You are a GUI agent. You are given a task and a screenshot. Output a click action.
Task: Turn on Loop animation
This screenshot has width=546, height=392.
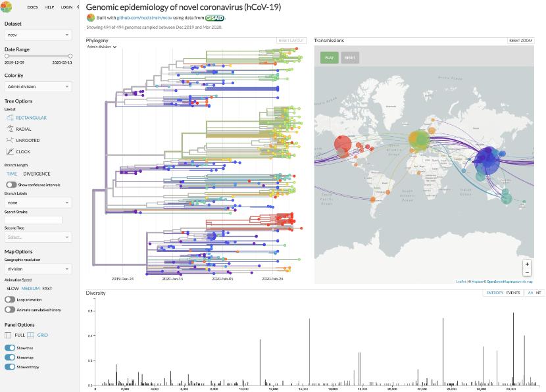click(x=10, y=299)
